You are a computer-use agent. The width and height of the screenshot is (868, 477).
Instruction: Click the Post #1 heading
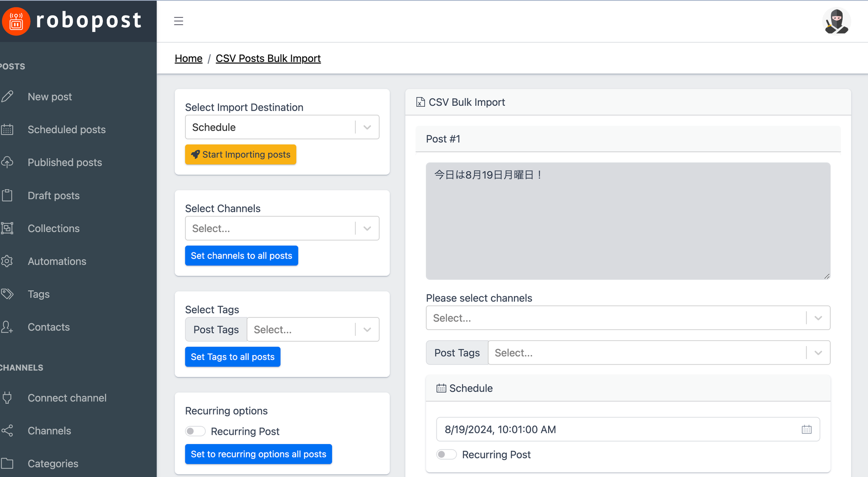point(443,139)
